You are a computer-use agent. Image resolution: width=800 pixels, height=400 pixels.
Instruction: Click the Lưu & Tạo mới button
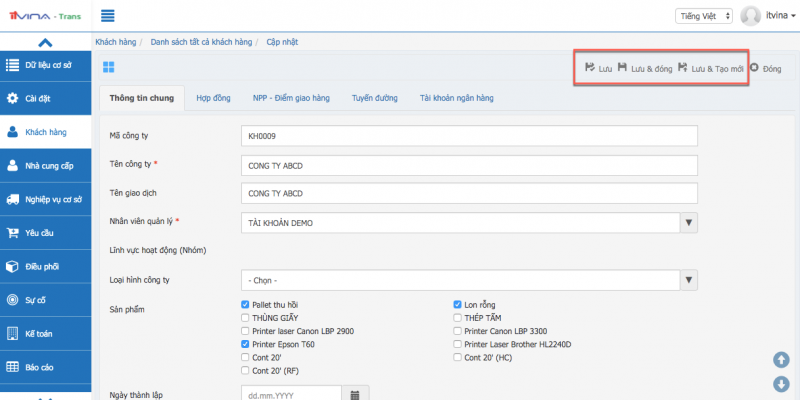(x=710, y=68)
